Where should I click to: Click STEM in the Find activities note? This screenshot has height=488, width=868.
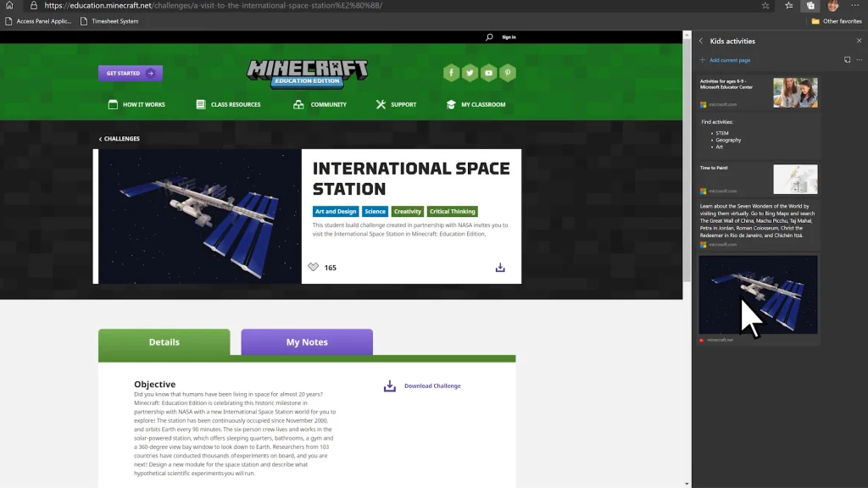point(722,133)
